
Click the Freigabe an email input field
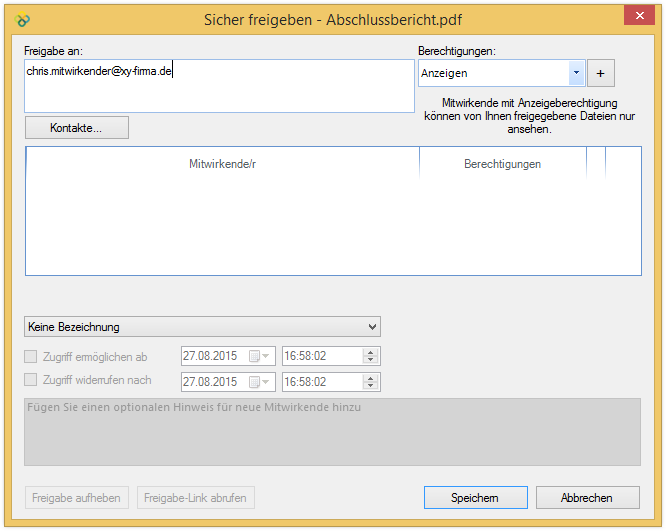point(219,86)
